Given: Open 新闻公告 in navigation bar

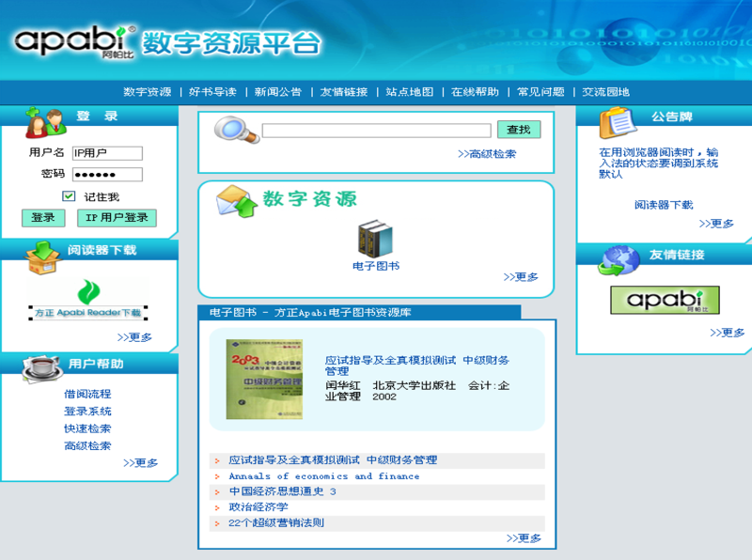Looking at the screenshot, I should click(x=278, y=92).
